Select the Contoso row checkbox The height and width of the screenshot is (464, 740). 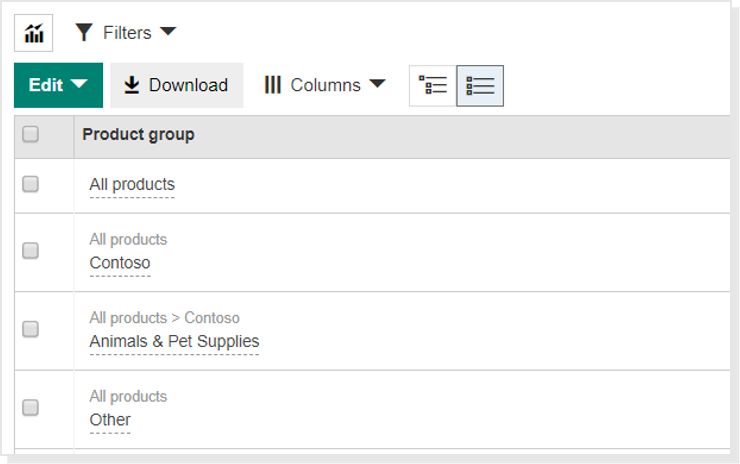coord(31,250)
